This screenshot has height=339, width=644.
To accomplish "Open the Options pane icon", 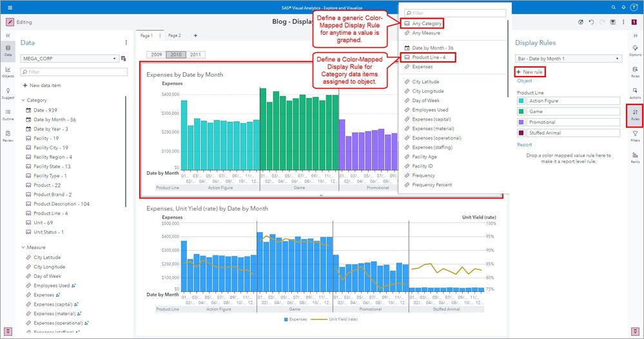I will pyautogui.click(x=635, y=51).
